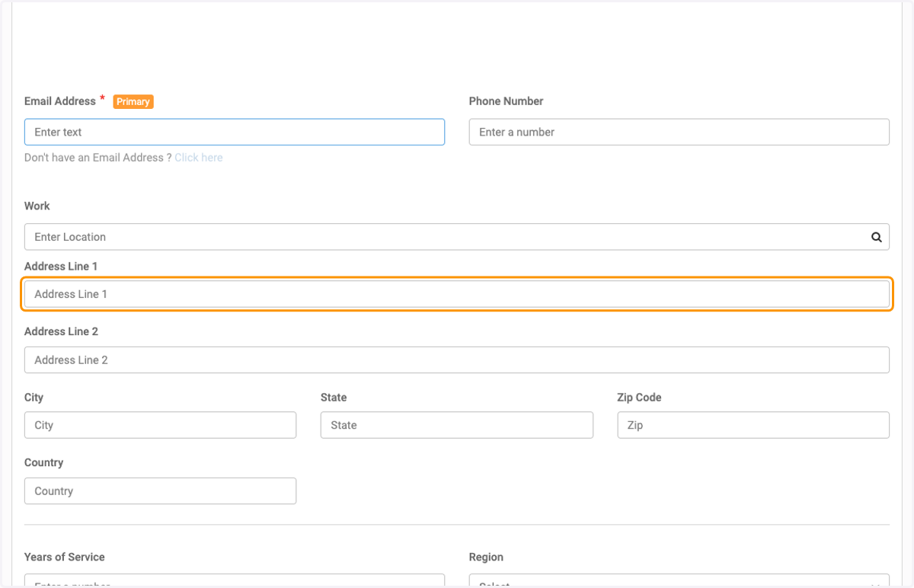The image size is (914, 588).
Task: Click the 'Country' label
Action: (x=43, y=462)
